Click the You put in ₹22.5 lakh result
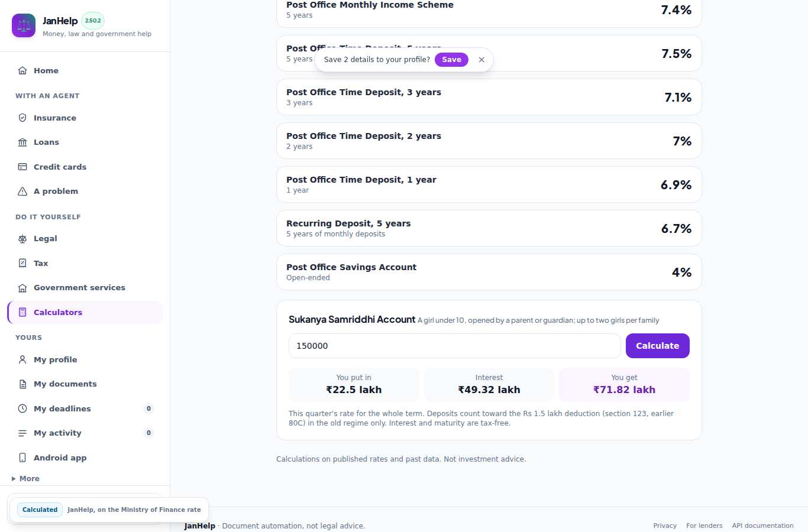The image size is (808, 532). [x=354, y=384]
